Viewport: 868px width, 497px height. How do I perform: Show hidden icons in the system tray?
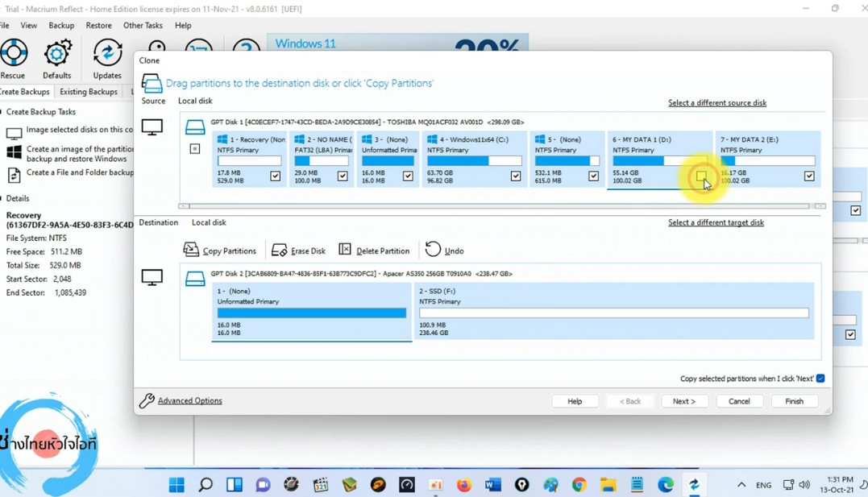pyautogui.click(x=741, y=485)
